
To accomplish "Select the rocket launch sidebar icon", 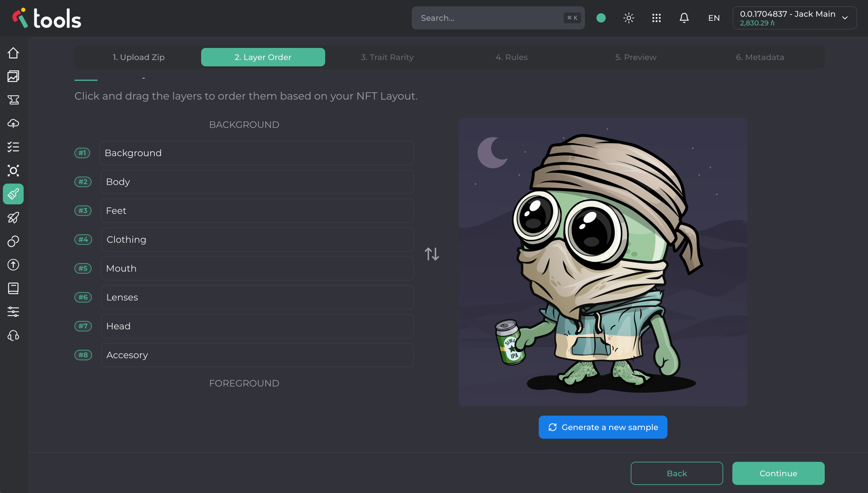I will [x=13, y=217].
